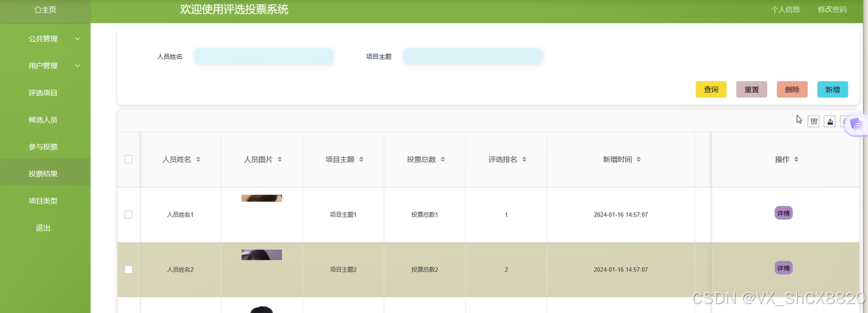This screenshot has width=868, height=313.
Task: Click 退出 to log out
Action: pyautogui.click(x=43, y=228)
